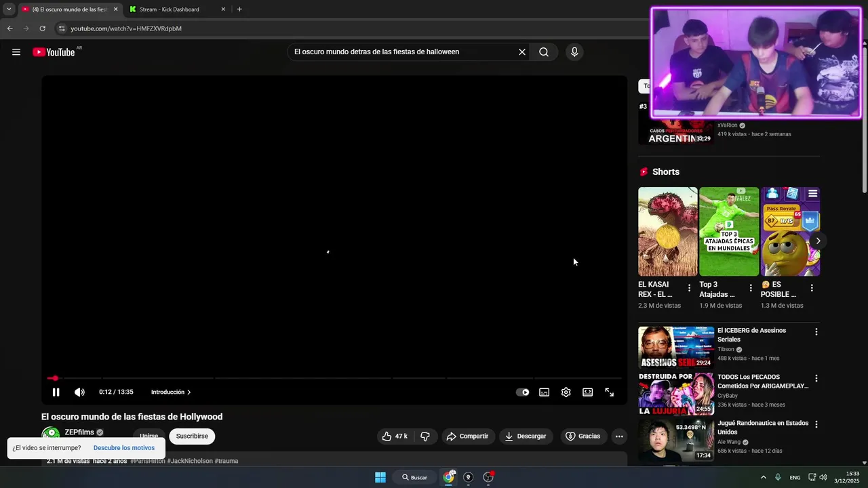Close the YouTube browser tab
This screenshot has height=488, width=868.
click(115, 9)
